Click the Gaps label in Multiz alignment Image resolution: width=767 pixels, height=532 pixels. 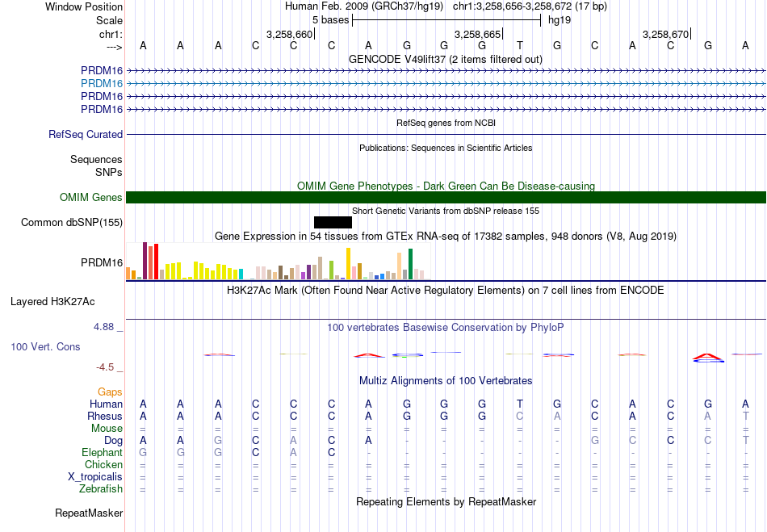(110, 392)
